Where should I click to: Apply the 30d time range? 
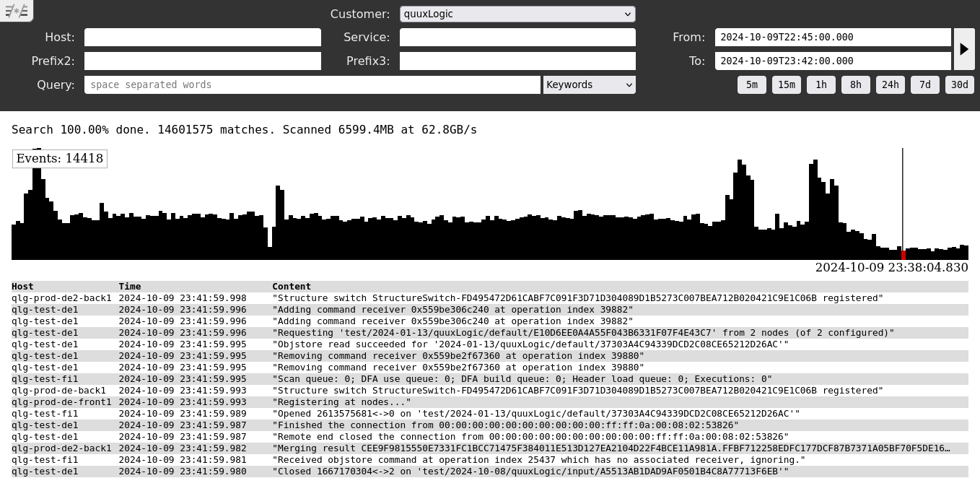pos(959,84)
